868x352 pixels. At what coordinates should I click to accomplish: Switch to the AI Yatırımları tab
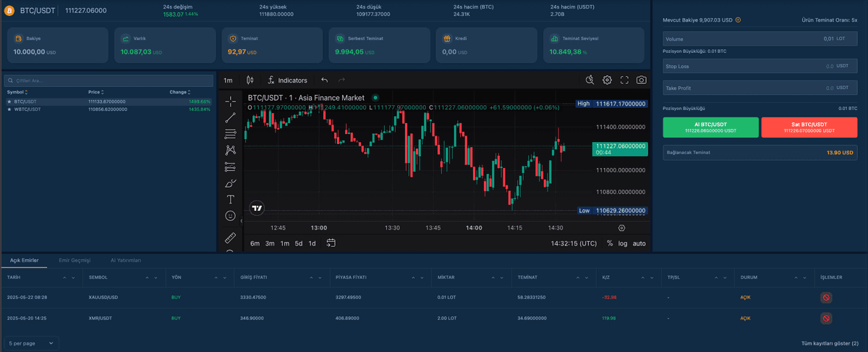[126, 260]
